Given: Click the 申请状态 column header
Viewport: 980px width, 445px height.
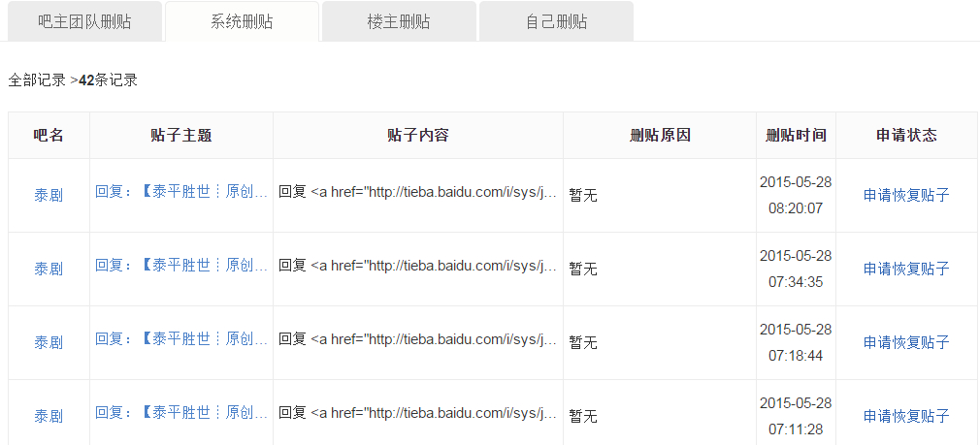Looking at the screenshot, I should (906, 136).
